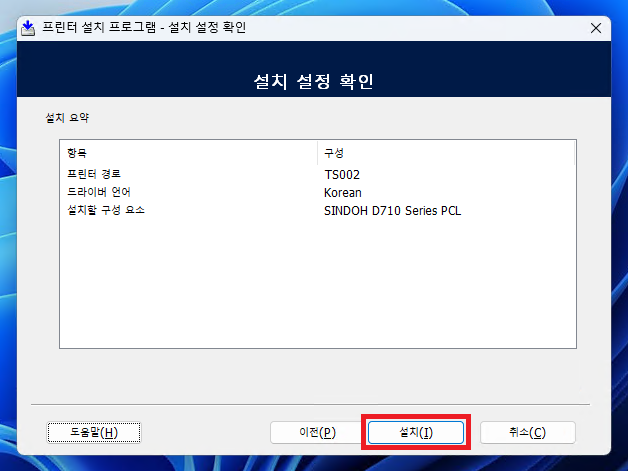Close the printer setup window
628x471 pixels.
click(x=596, y=27)
